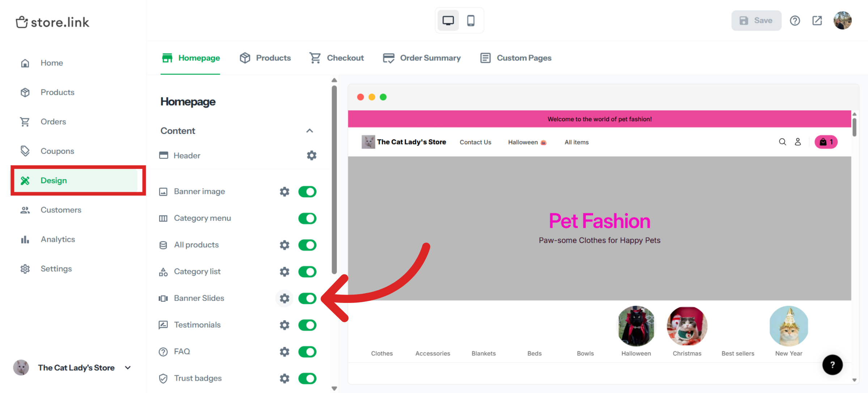868x393 pixels.
Task: Open Header settings gear
Action: click(311, 155)
